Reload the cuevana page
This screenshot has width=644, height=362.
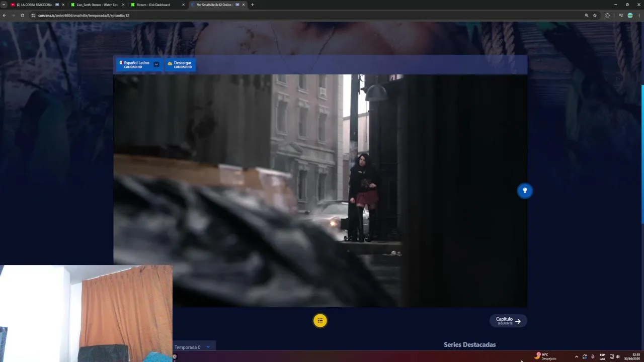pyautogui.click(x=22, y=16)
